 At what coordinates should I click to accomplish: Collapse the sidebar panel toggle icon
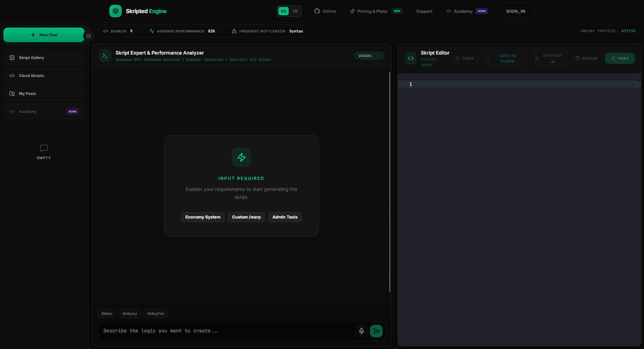(89, 36)
